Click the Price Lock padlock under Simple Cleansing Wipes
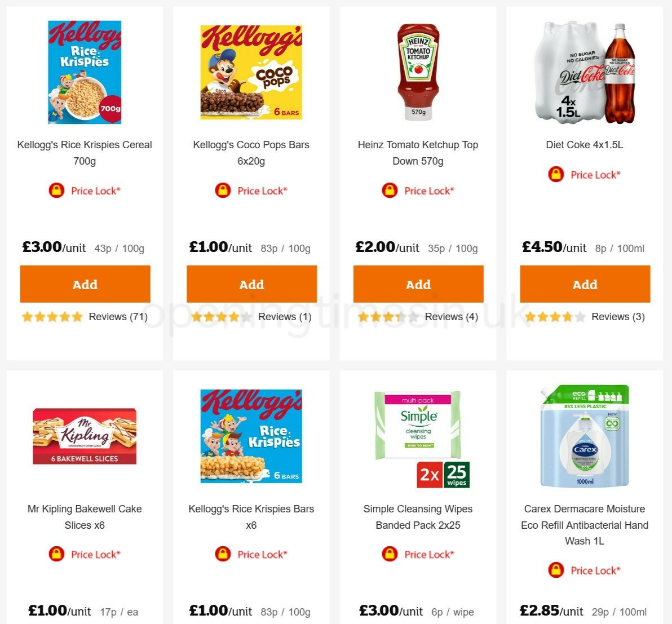Viewport: 672px width, 624px height. [389, 554]
